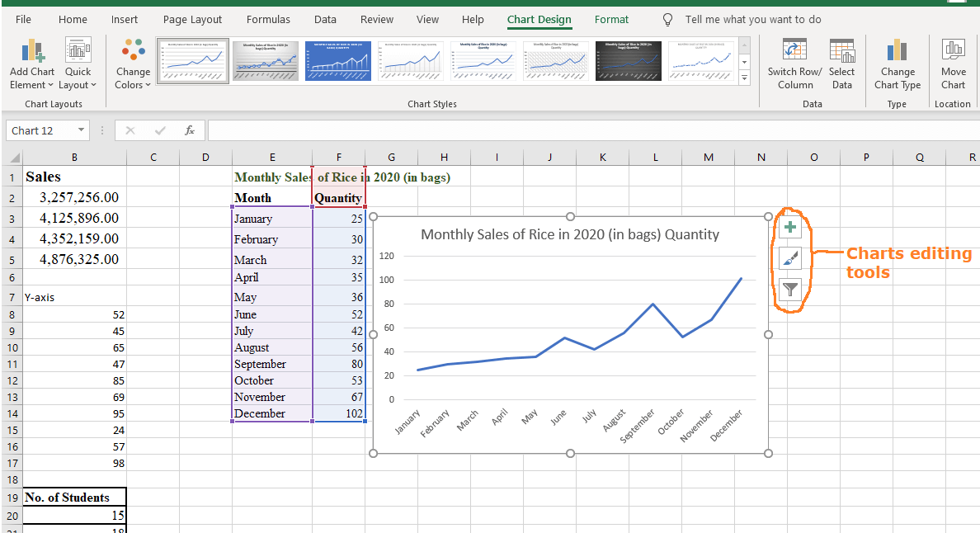Screen dimensions: 980x533
Task: Switch to the Format ribbon tab
Action: 611,19
